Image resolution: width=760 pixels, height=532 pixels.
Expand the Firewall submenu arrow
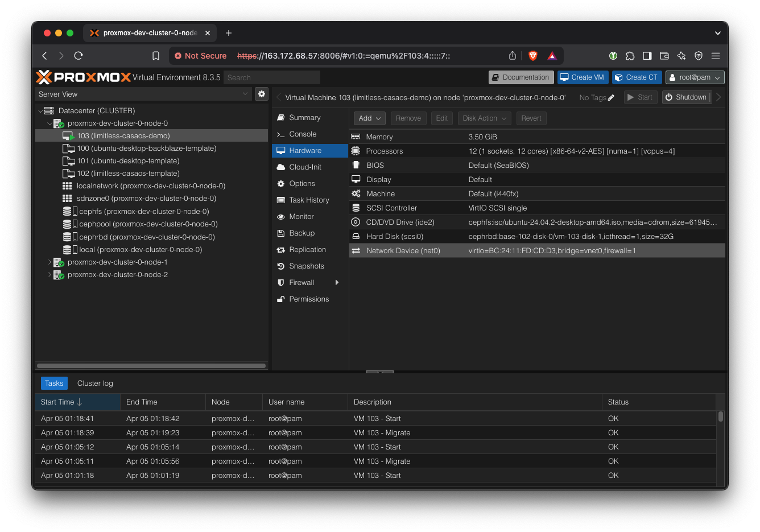point(337,283)
